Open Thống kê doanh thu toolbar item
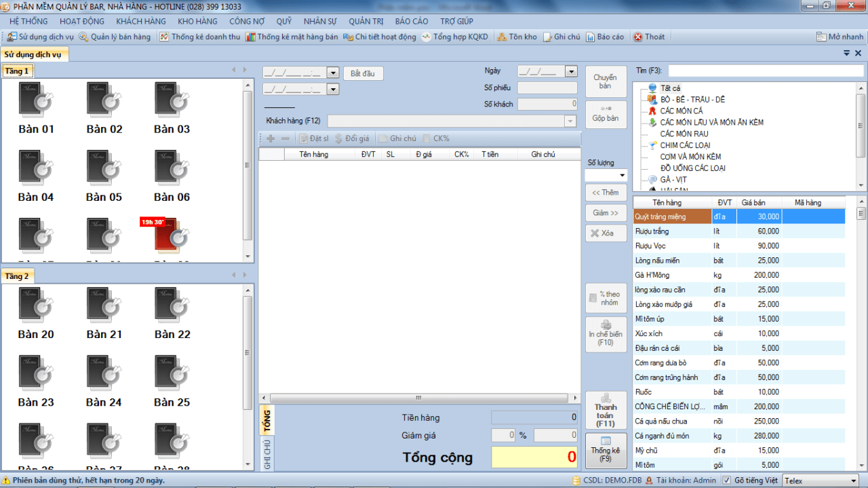 click(x=200, y=37)
